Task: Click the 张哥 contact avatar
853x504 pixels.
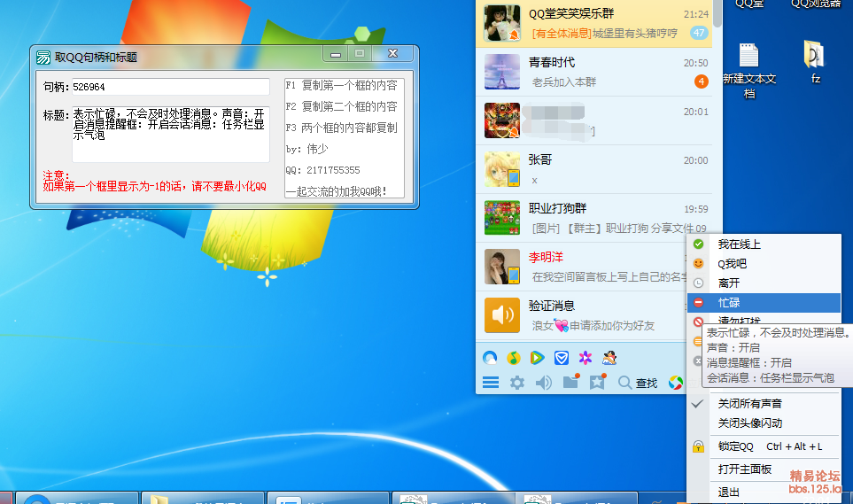Action: (x=502, y=168)
